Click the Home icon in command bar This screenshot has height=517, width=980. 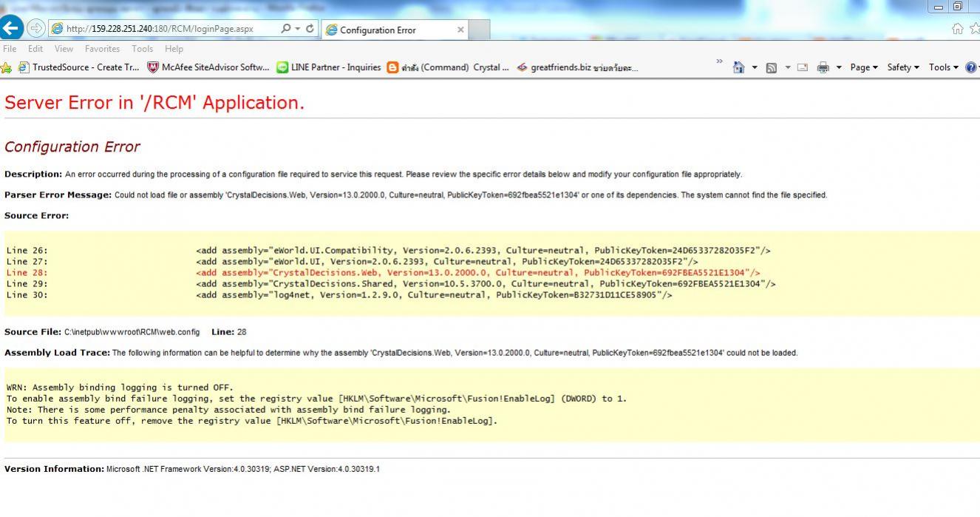[x=738, y=67]
